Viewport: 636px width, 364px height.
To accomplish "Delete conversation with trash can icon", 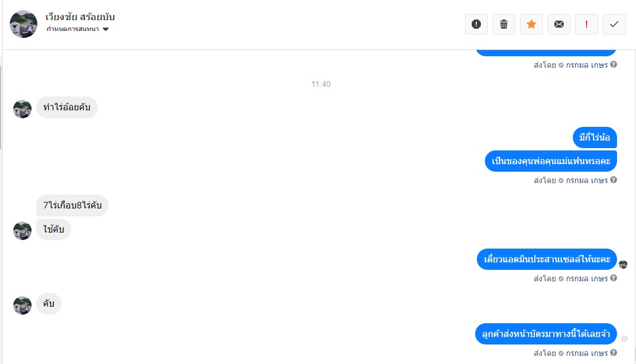I will pyautogui.click(x=504, y=24).
